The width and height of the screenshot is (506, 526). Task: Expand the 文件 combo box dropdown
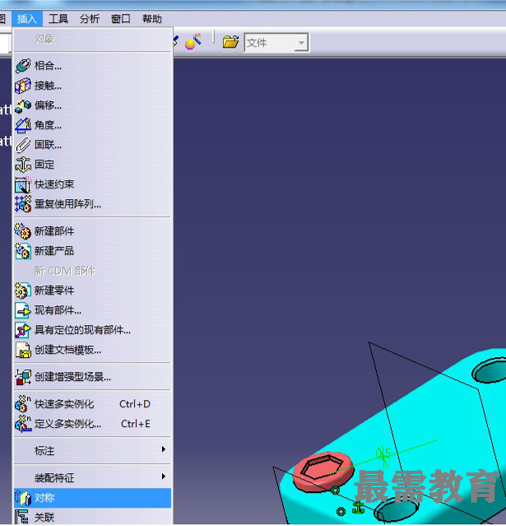pyautogui.click(x=301, y=43)
